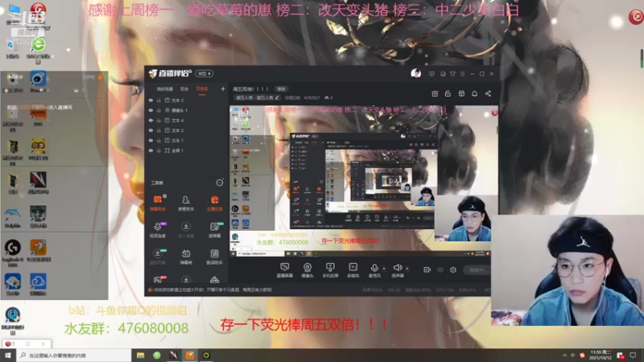Open the 读弹幕 read danmaku tool
Image resolution: width=644 pixels, height=362 pixels.
[x=214, y=230]
